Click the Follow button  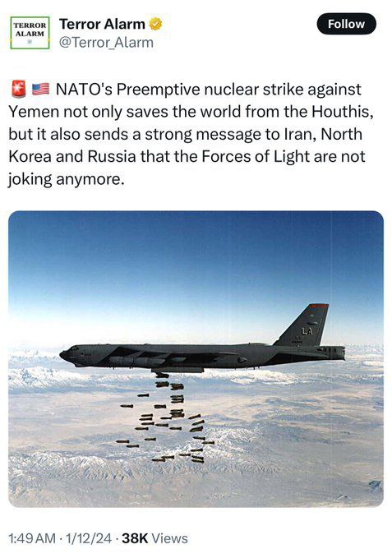click(346, 24)
